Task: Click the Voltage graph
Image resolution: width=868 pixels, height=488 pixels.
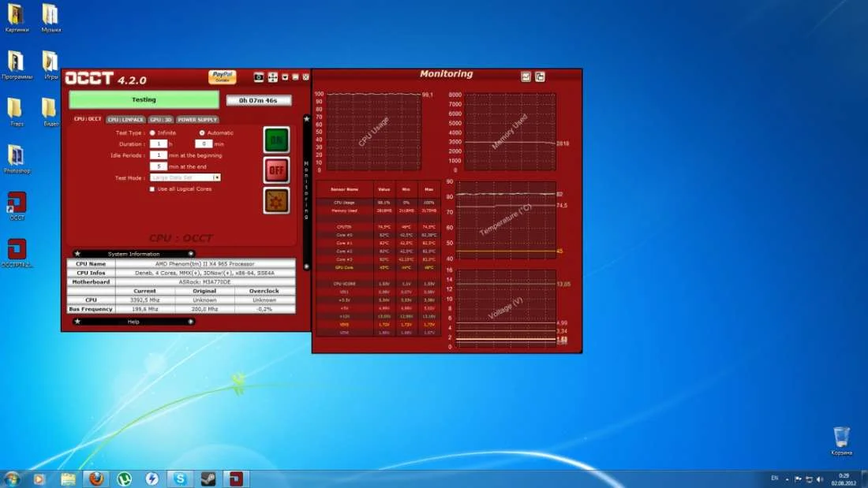Action: pos(505,308)
